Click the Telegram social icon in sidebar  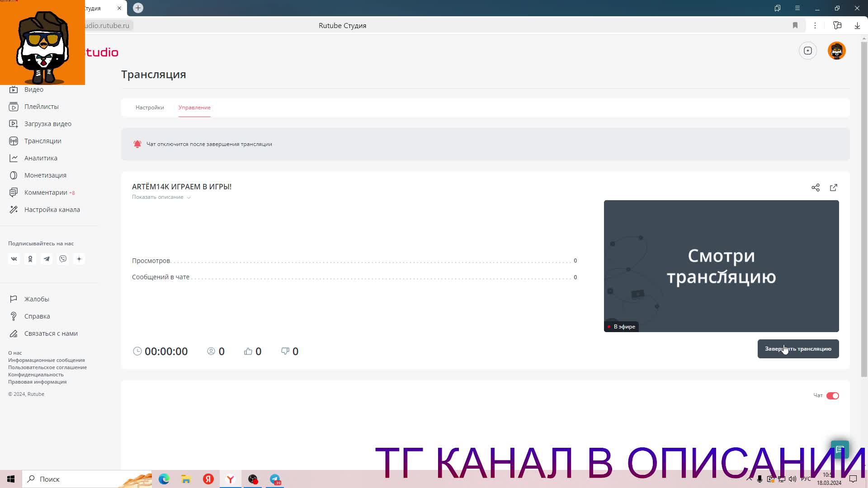[47, 259]
